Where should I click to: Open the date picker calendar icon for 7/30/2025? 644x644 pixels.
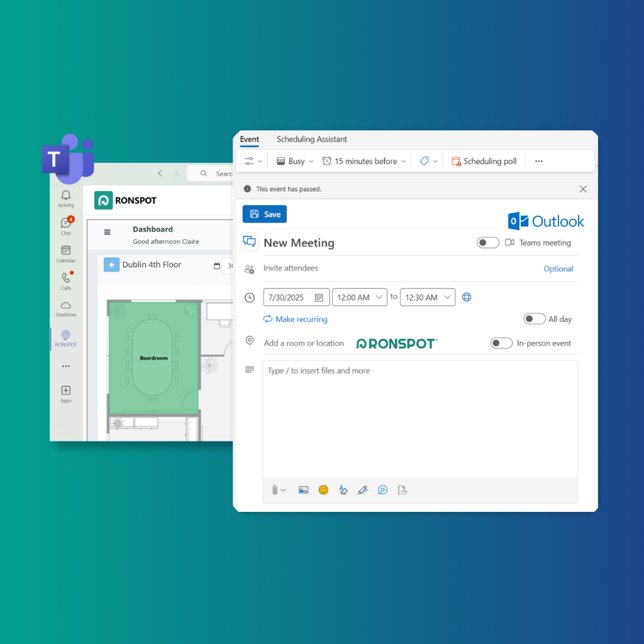(x=319, y=297)
